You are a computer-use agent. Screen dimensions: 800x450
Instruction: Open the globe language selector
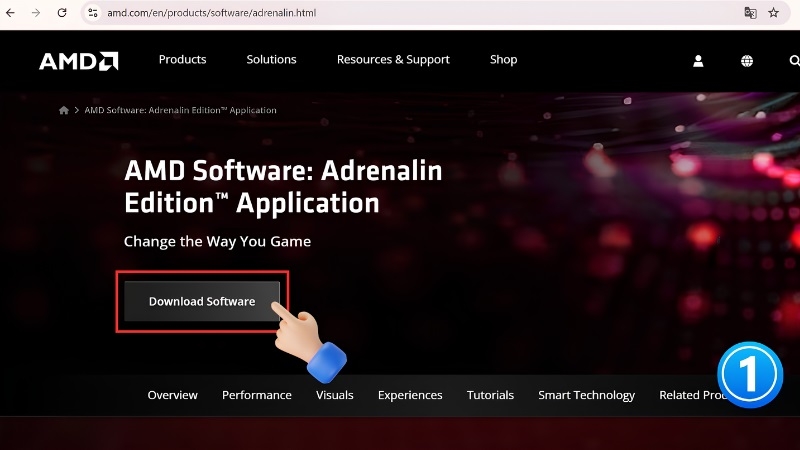746,61
